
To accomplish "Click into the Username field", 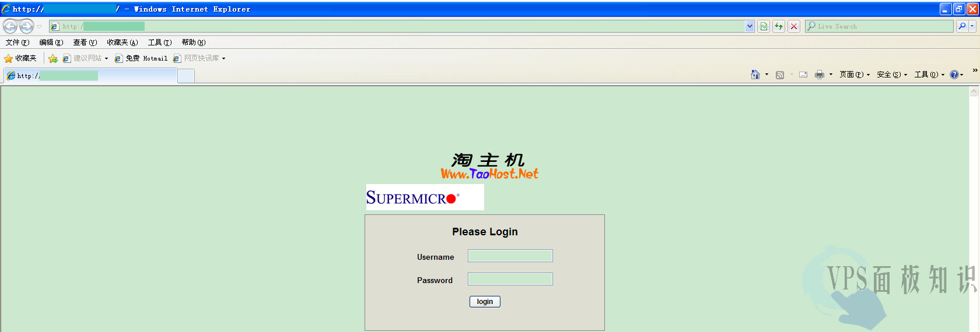I will coord(510,256).
